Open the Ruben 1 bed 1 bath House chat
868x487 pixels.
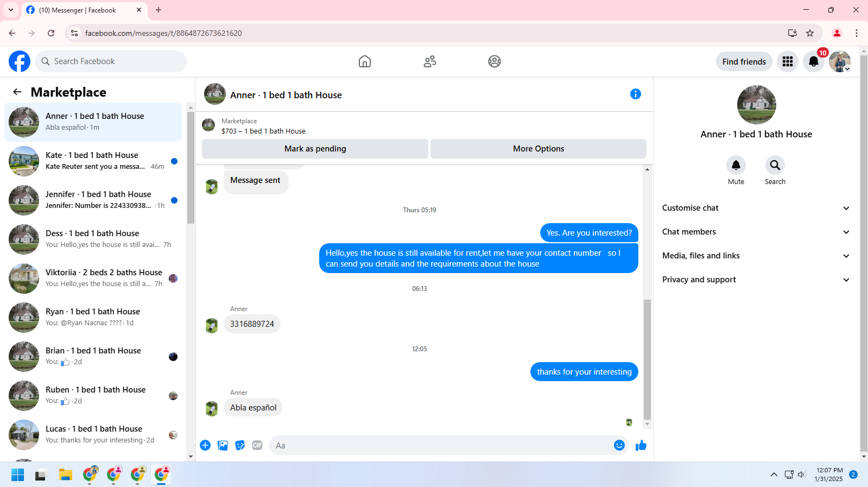93,396
